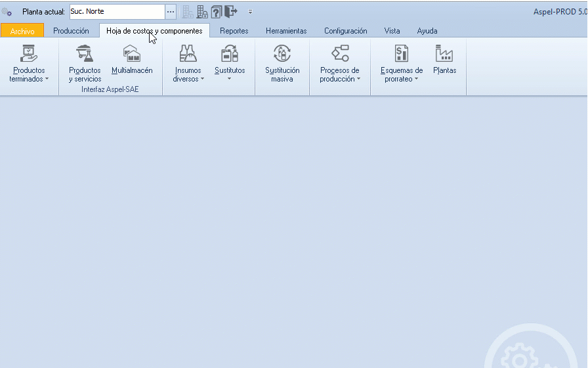
Task: Open quick access toolbar customize arrow
Action: [250, 12]
